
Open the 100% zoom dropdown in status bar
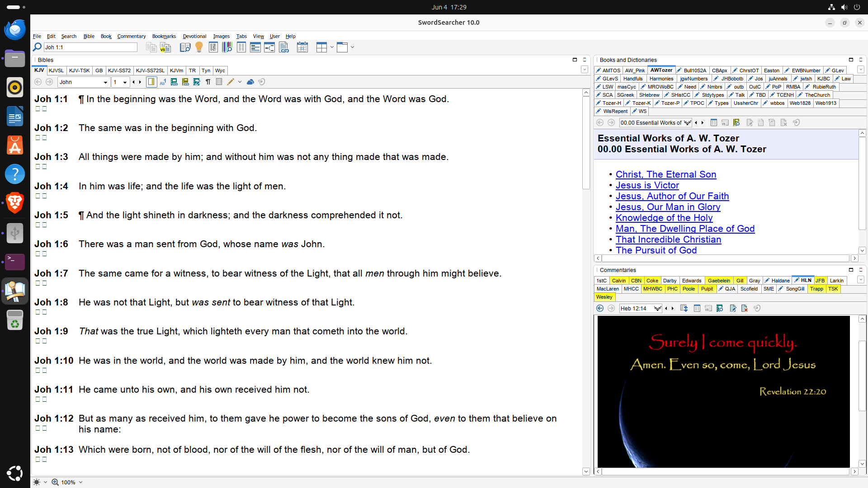click(x=80, y=482)
